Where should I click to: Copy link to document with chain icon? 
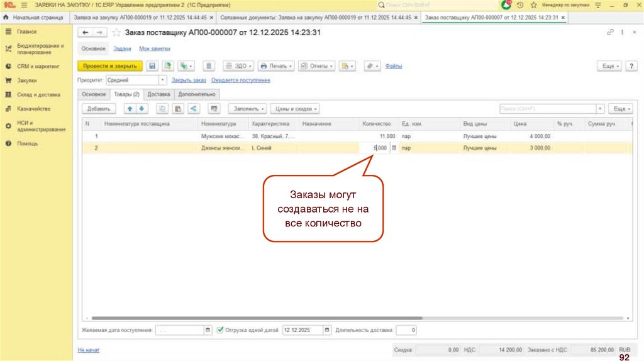pos(610,32)
